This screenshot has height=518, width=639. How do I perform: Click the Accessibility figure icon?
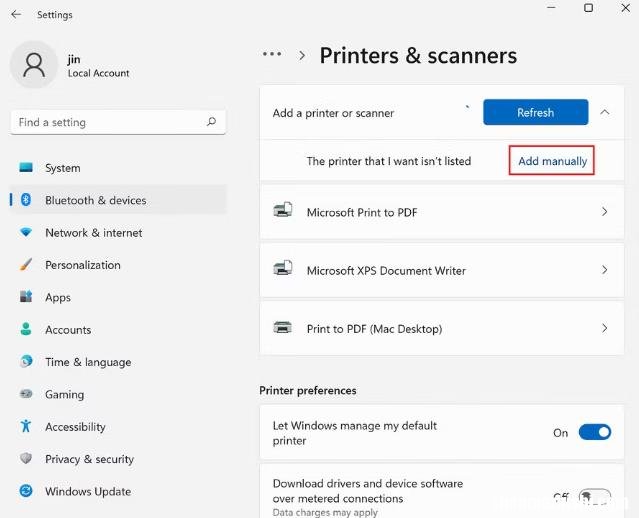[26, 426]
